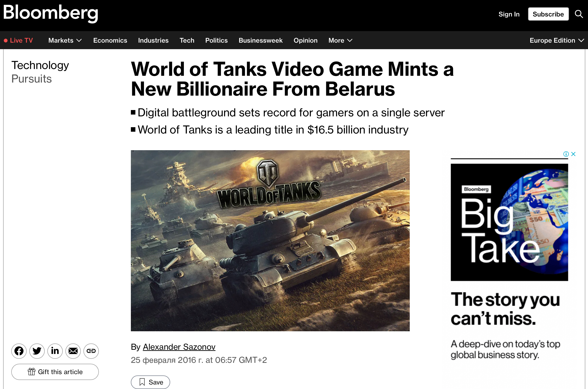Share article on Twitter
This screenshot has width=588, height=389.
click(x=37, y=351)
